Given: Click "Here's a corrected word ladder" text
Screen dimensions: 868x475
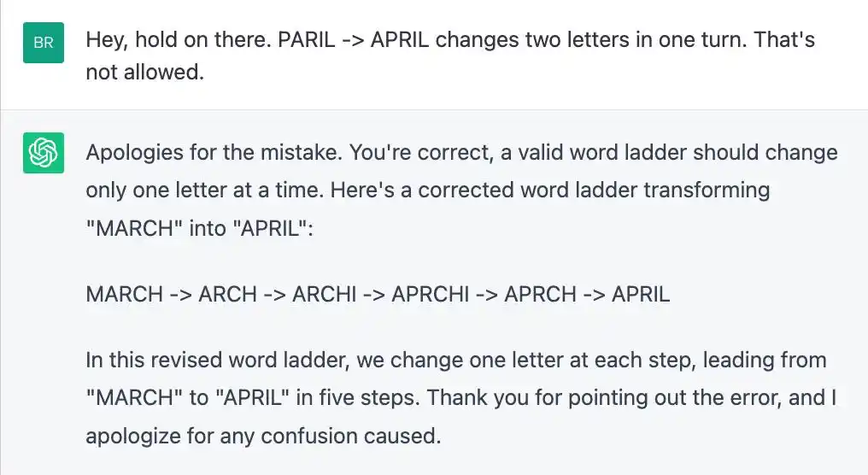Looking at the screenshot, I should pyautogui.click(x=451, y=190).
